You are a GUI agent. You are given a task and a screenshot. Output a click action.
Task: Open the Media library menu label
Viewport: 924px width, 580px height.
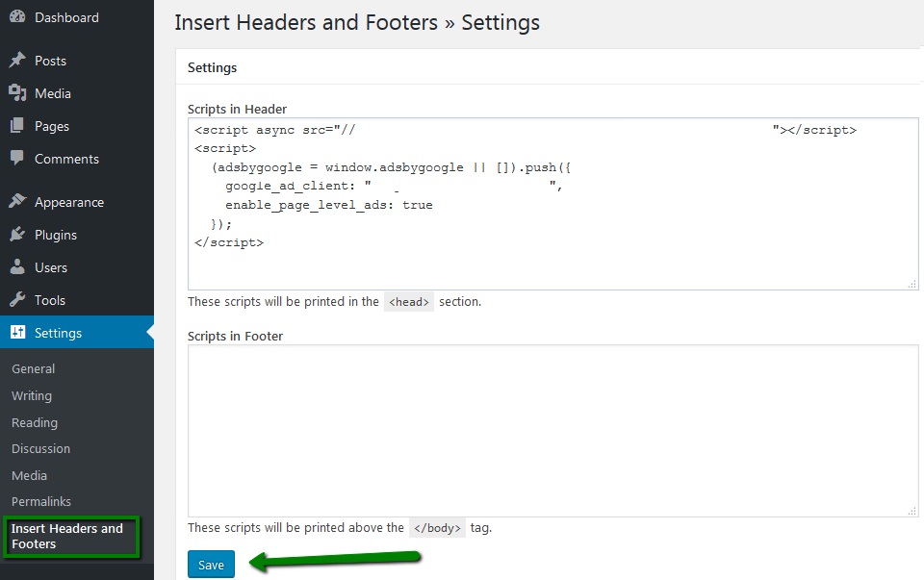point(53,93)
